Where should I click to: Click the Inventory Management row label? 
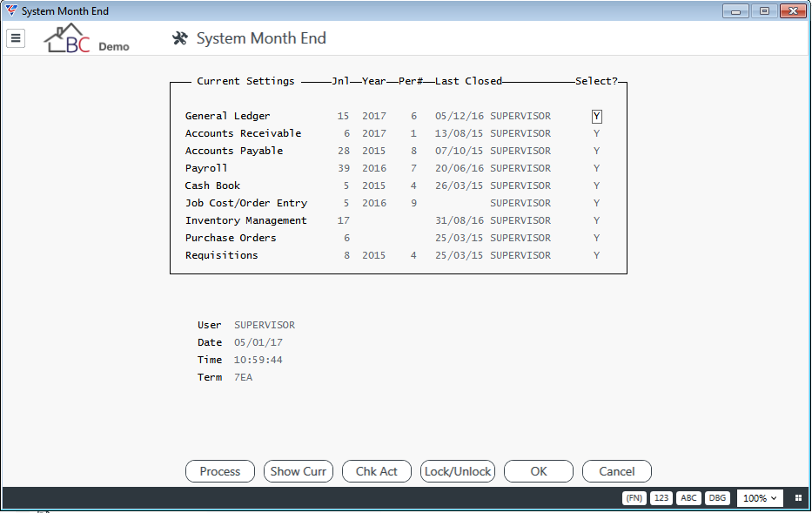[x=246, y=220]
